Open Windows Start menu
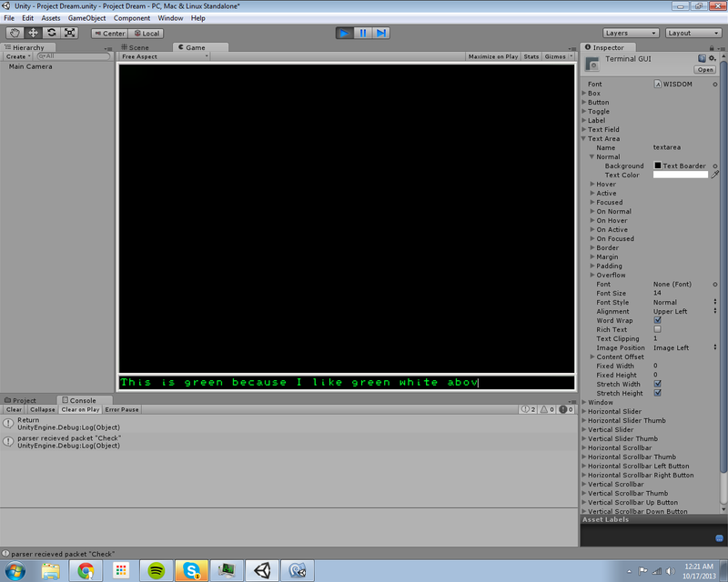 pos(15,570)
